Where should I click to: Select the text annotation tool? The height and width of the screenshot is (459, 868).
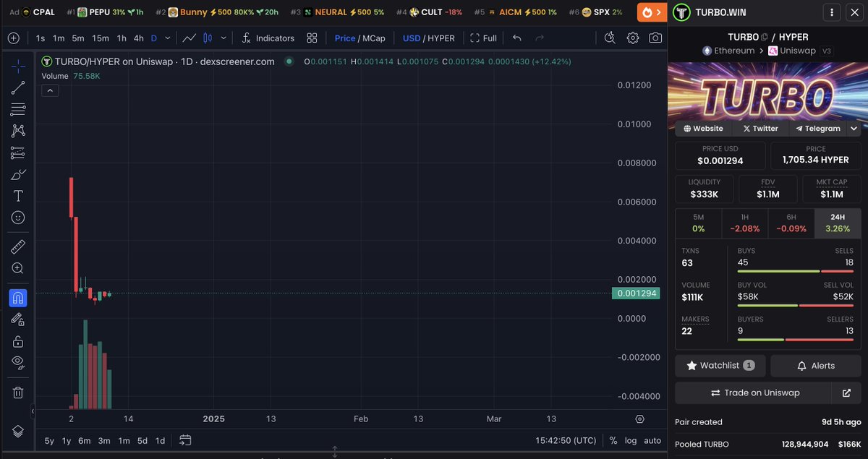pyautogui.click(x=18, y=196)
